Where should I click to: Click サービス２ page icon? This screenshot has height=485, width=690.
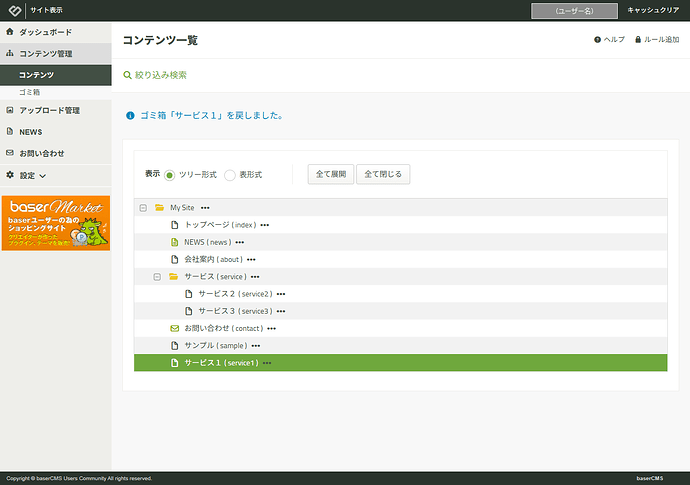click(x=189, y=294)
